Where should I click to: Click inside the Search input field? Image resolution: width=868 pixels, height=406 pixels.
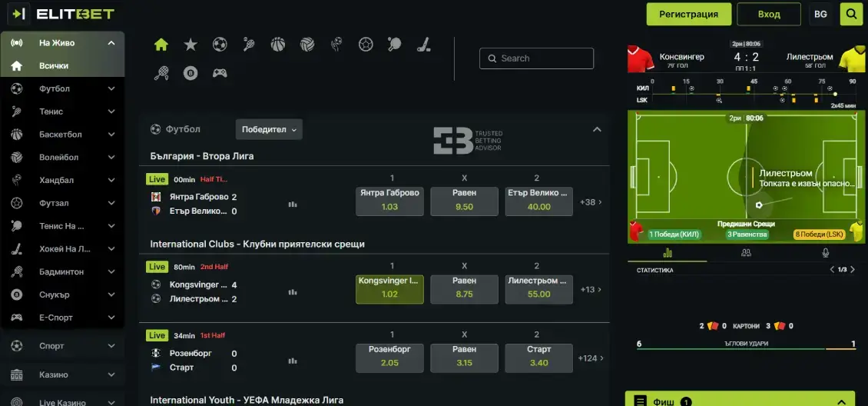536,58
